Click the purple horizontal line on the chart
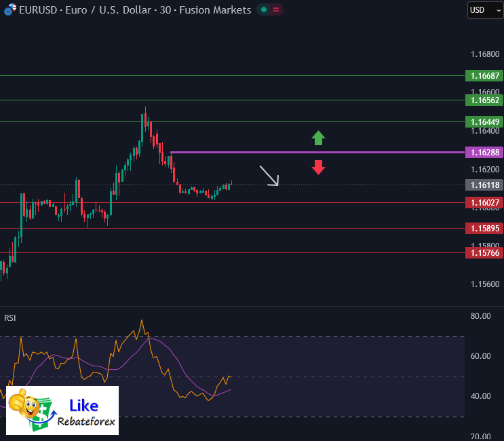The image size is (504, 441). pos(317,153)
